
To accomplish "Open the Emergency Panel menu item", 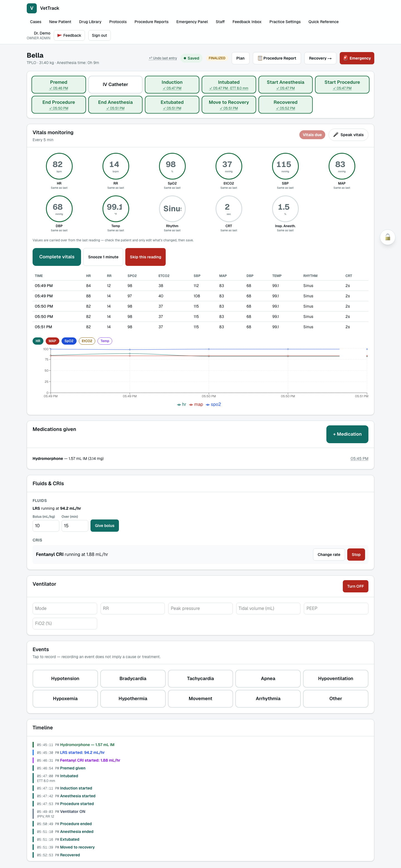I will click(x=192, y=22).
